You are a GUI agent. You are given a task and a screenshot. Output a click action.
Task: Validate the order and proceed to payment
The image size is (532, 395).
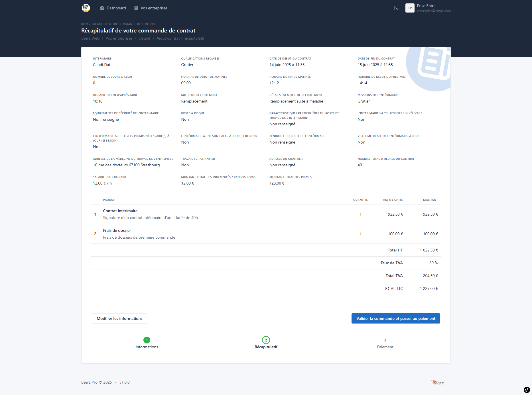point(395,318)
